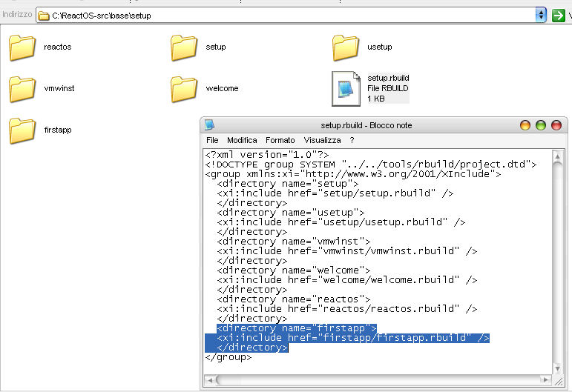Open the reactos folder icon
This screenshot has height=392, width=572.
(x=22, y=47)
